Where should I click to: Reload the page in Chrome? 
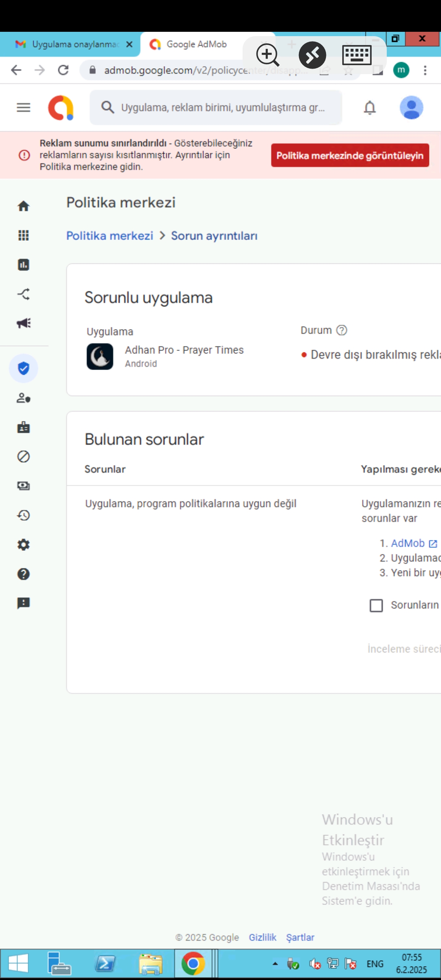pos(63,70)
